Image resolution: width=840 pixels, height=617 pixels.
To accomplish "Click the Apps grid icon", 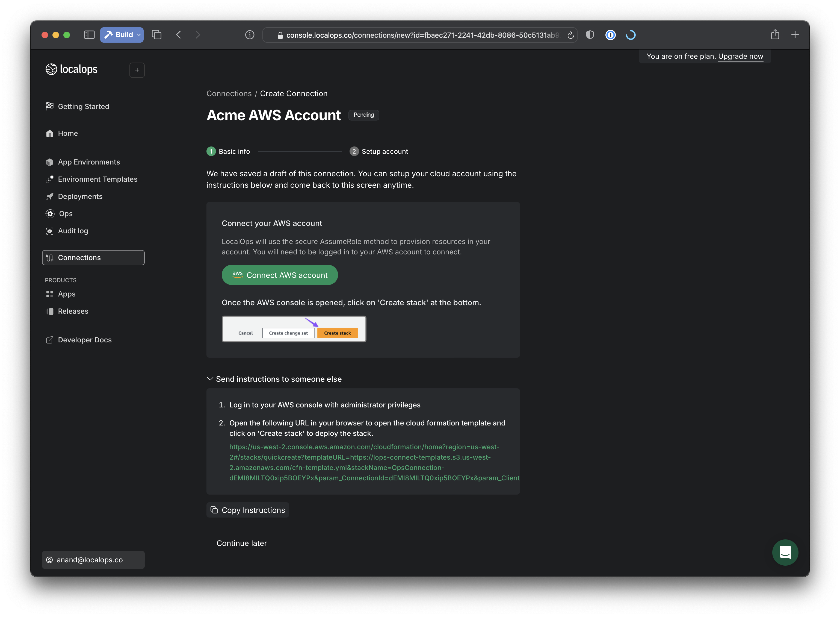I will click(50, 294).
